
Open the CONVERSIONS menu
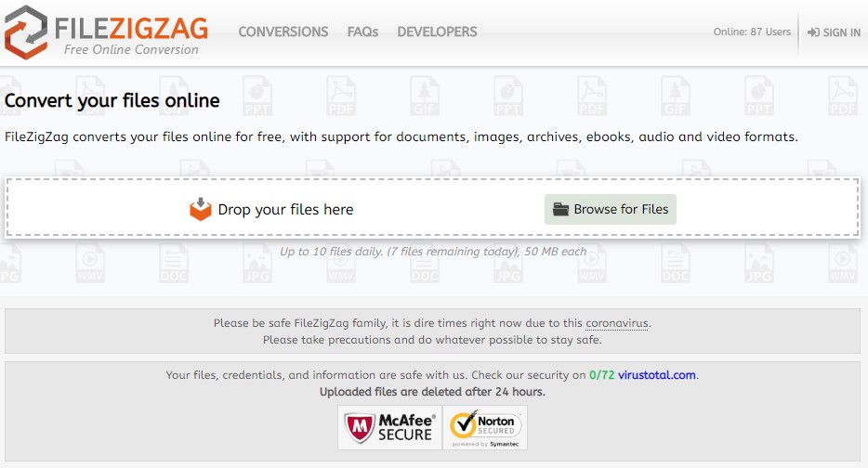[x=283, y=32]
